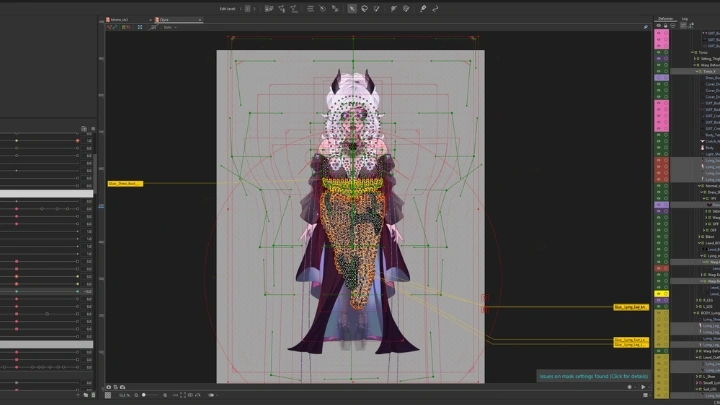
Task: Click the new folder icon below the parameter list
Action: point(86,395)
